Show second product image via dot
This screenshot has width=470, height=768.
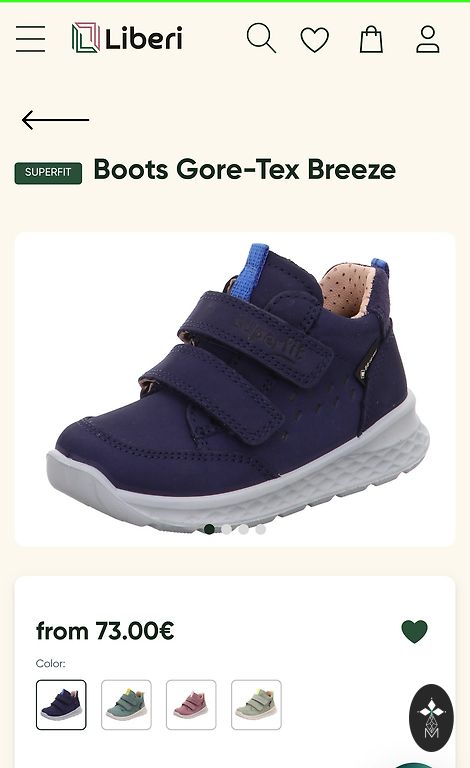(x=227, y=529)
